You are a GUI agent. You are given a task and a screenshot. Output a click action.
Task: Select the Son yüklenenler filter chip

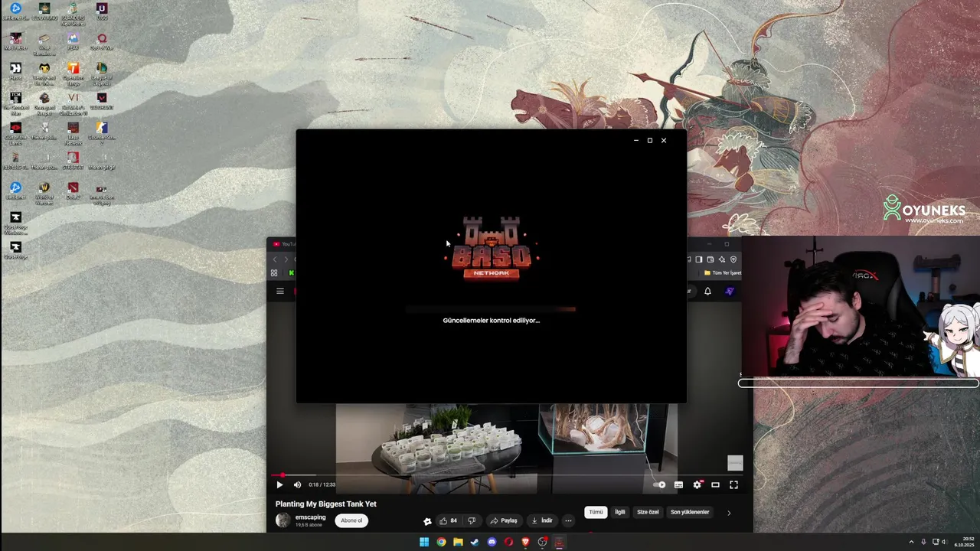[690, 512]
